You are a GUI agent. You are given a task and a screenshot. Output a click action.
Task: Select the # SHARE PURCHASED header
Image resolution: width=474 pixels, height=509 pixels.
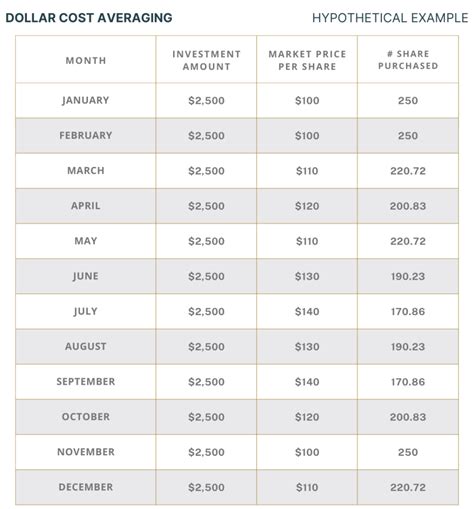tap(408, 60)
